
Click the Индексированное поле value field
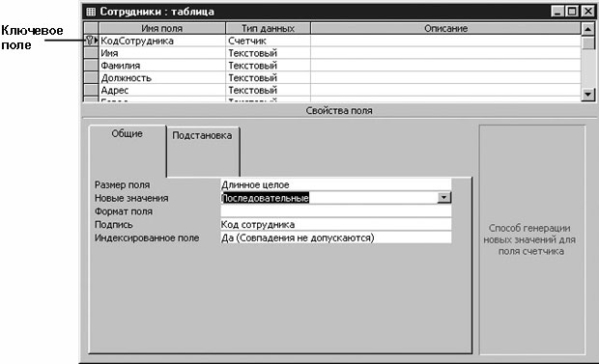(336, 238)
